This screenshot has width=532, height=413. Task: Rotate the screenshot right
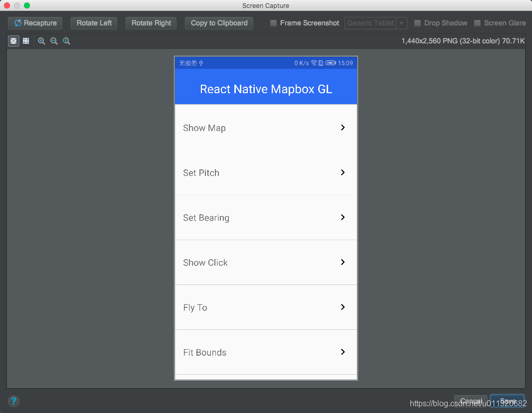click(151, 23)
